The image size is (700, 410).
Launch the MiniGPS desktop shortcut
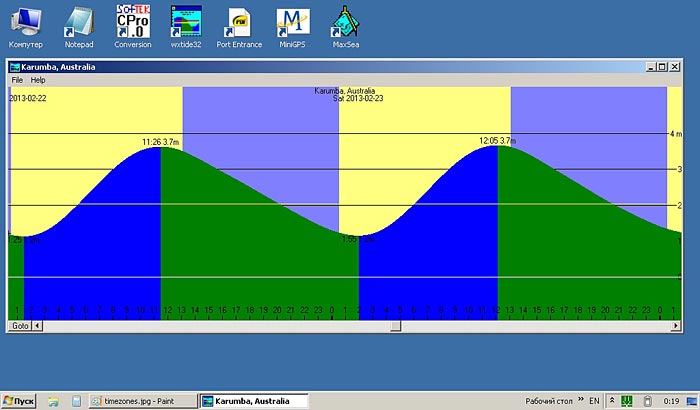pyautogui.click(x=292, y=27)
